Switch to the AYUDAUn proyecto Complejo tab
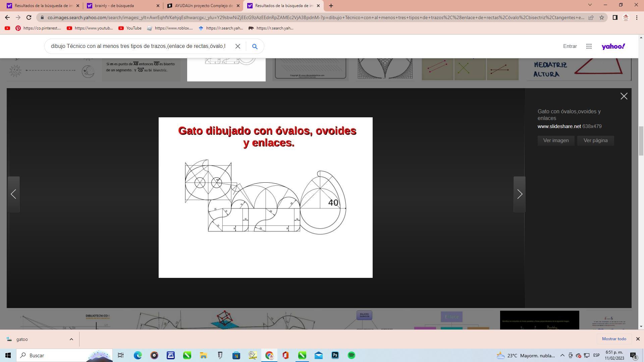 point(204,6)
